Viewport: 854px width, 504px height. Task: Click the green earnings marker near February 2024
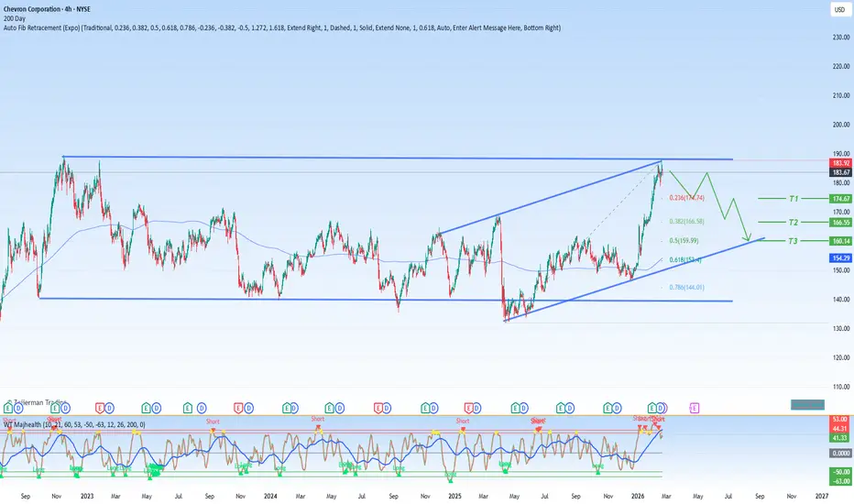point(287,408)
